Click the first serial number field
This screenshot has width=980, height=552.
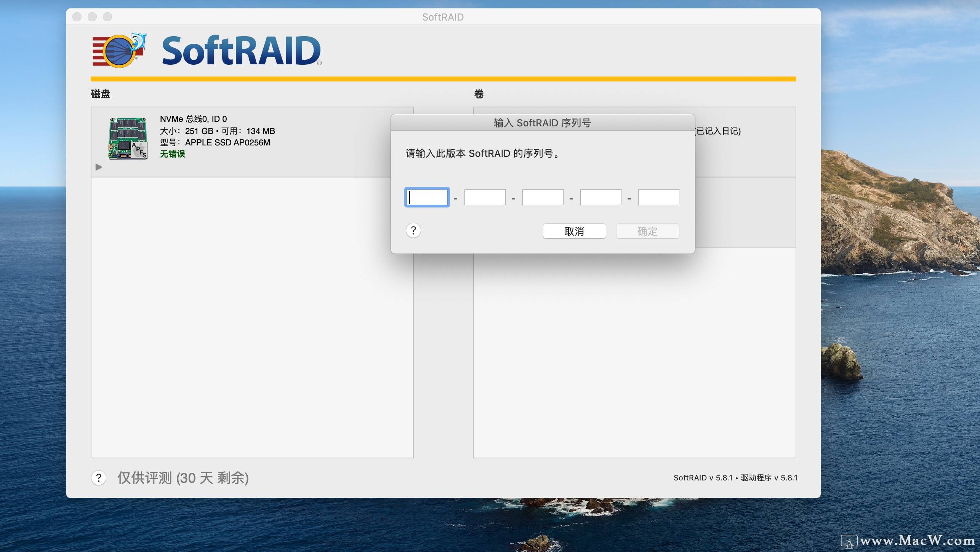(427, 197)
